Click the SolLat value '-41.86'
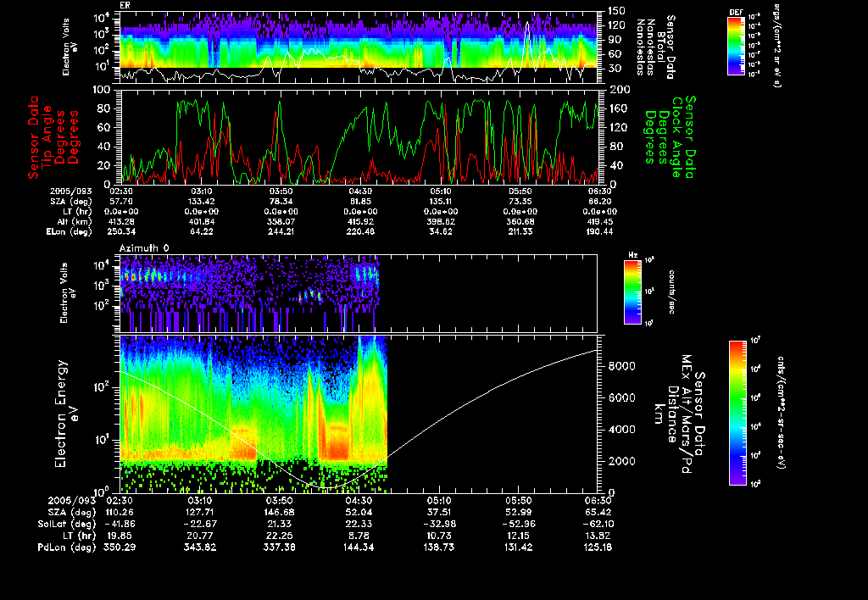 pyautogui.click(x=120, y=524)
